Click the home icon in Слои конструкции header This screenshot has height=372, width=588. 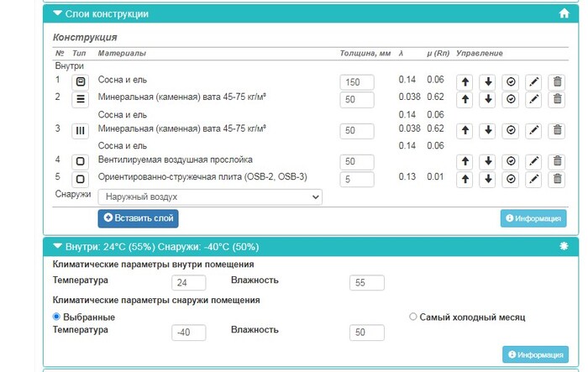pyautogui.click(x=564, y=13)
